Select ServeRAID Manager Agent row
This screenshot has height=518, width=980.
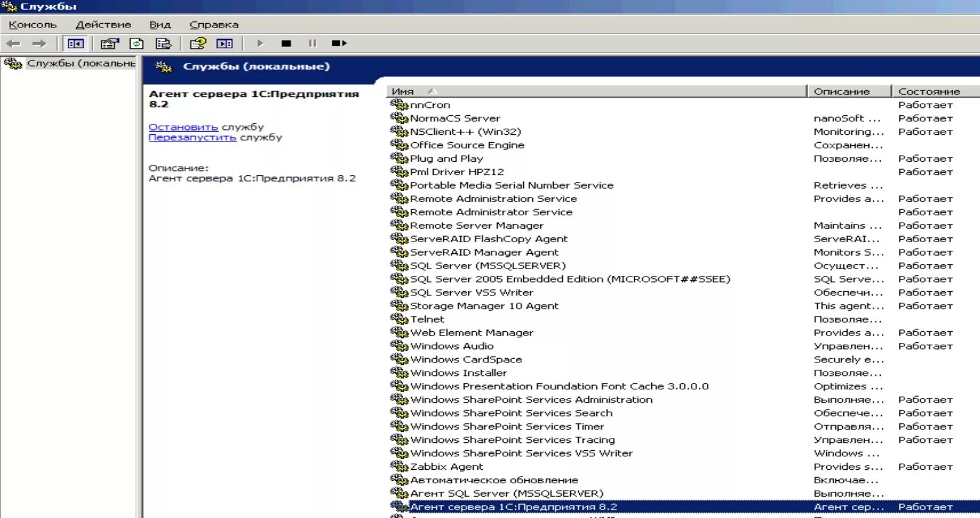pos(683,252)
